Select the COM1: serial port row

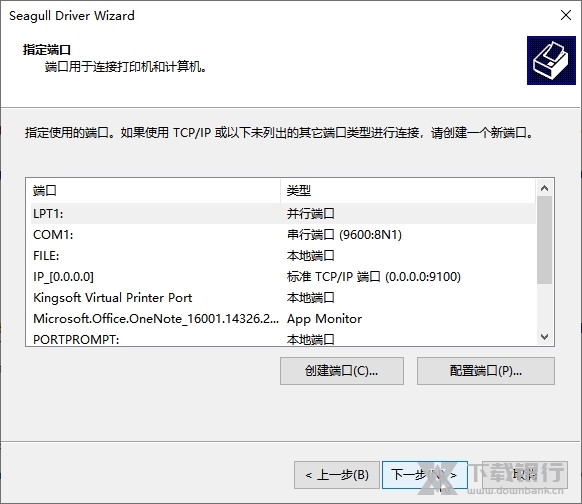pyautogui.click(x=284, y=235)
